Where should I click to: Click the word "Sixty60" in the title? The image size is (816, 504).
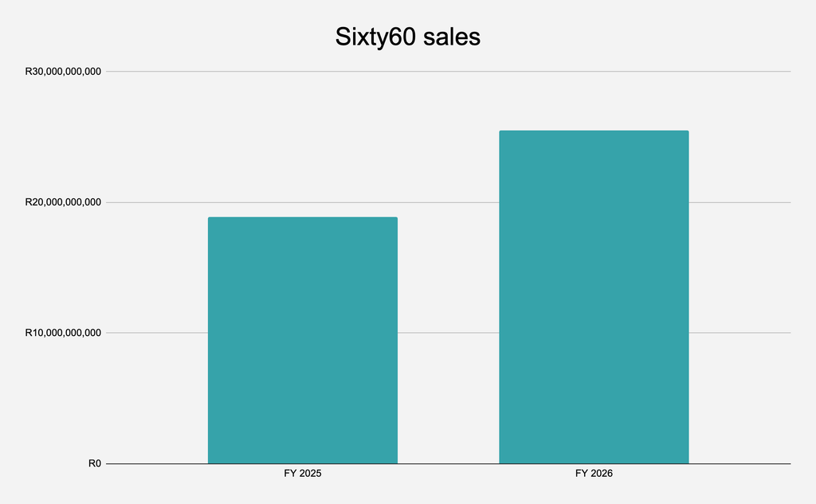pyautogui.click(x=375, y=37)
